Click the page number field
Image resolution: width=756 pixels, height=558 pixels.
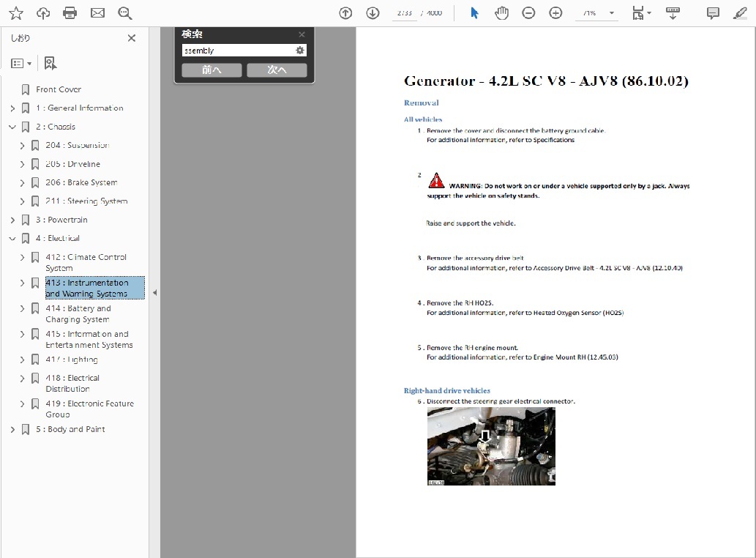coord(404,13)
